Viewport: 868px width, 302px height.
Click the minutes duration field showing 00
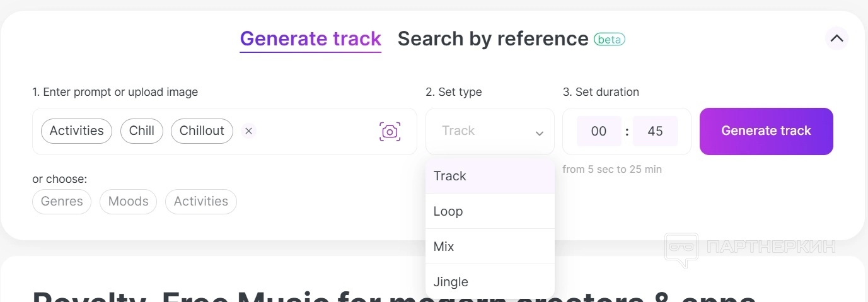point(599,131)
